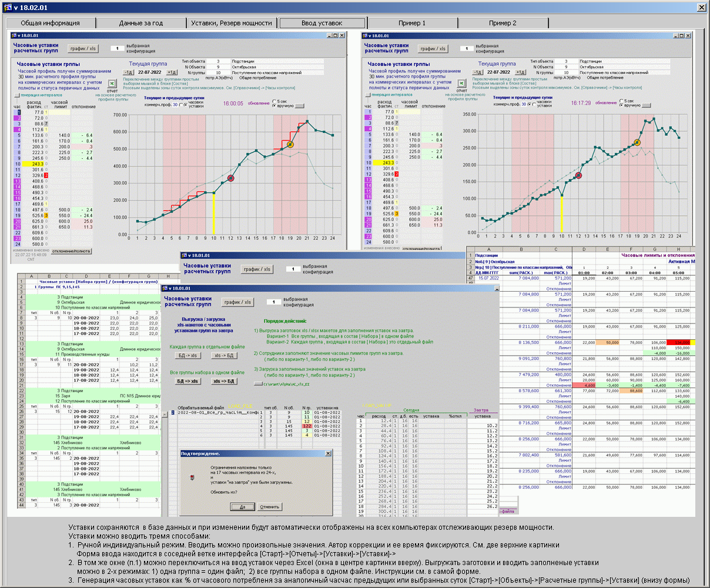Select the вручную radio in the 16:17:29 window
This screenshot has width=710, height=588.
tap(622, 105)
